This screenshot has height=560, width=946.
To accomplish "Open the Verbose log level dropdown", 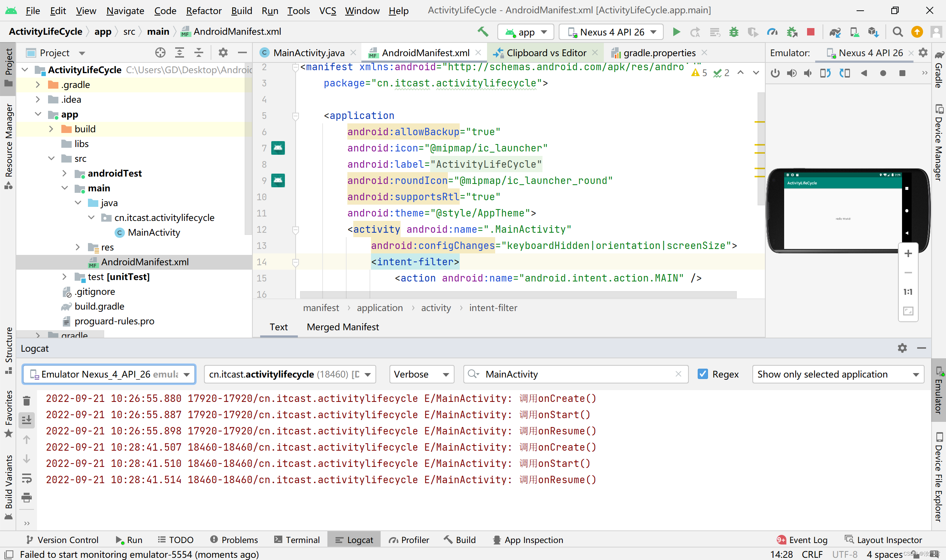I will pos(421,374).
